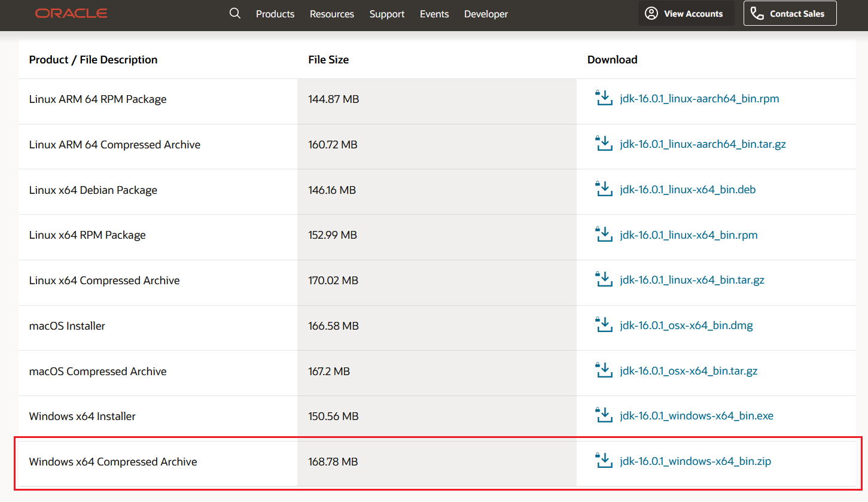Screen dimensions: 868x502
Task: Select 'Windows x64 Compressed Archive' text
Action: tap(113, 462)
